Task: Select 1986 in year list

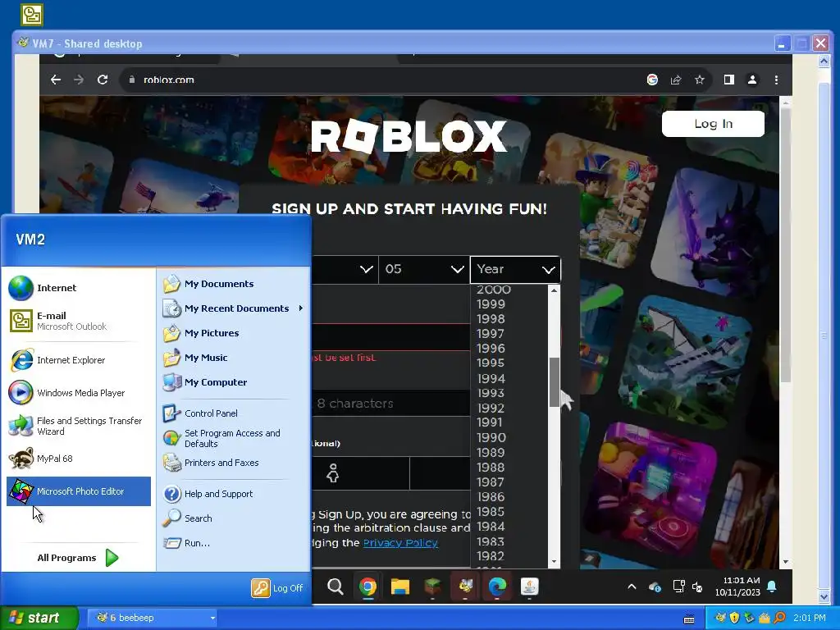Action: (491, 497)
